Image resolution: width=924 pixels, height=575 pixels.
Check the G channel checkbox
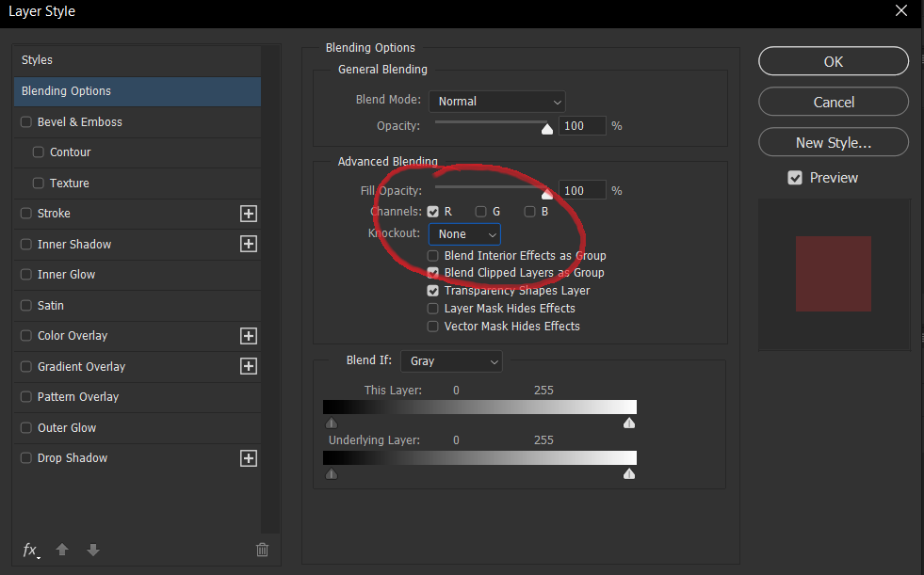click(x=481, y=212)
